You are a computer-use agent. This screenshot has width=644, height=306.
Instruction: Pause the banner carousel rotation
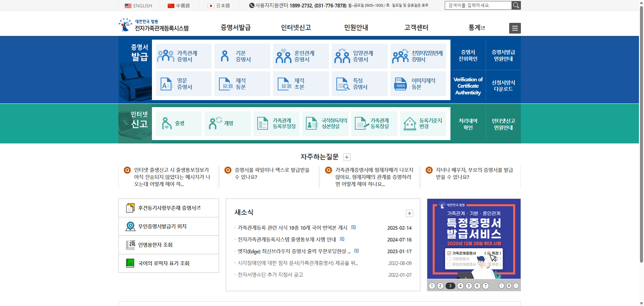[x=509, y=286]
